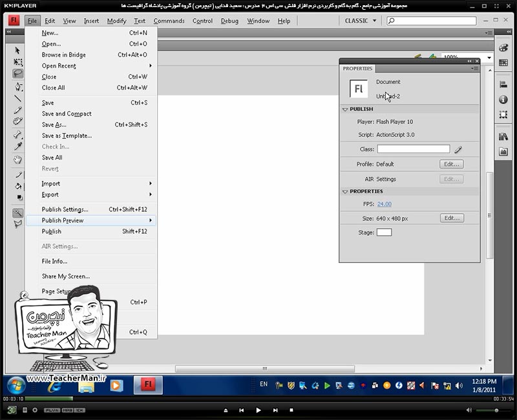Click the Stage color swatch
This screenshot has height=420, width=517.
pos(384,233)
